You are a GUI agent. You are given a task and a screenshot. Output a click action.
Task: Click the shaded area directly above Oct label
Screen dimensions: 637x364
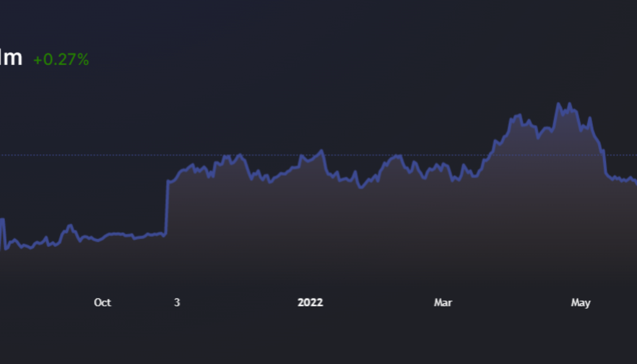(x=103, y=267)
